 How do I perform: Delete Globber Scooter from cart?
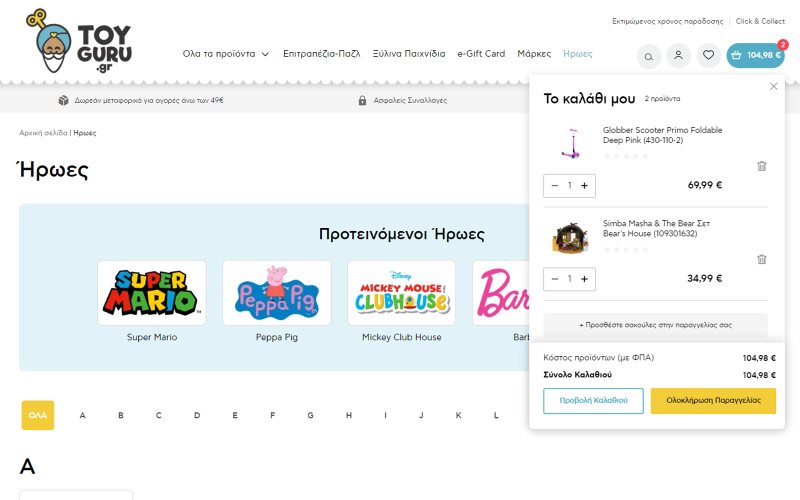coord(761,166)
